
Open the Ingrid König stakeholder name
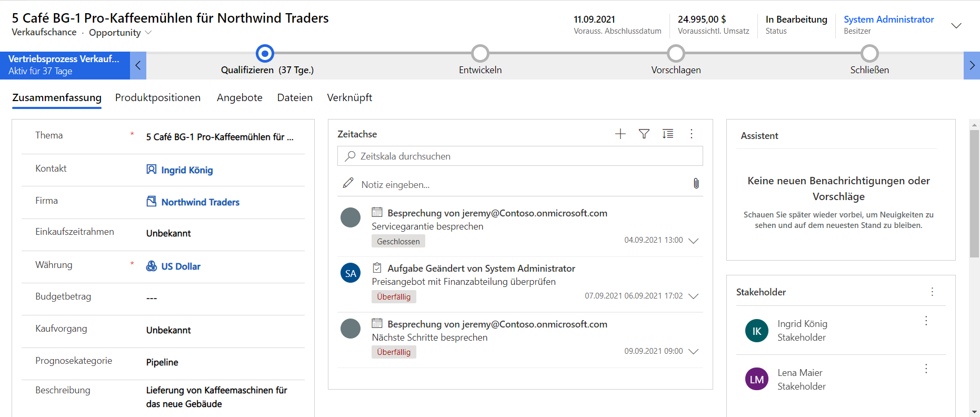coord(802,324)
